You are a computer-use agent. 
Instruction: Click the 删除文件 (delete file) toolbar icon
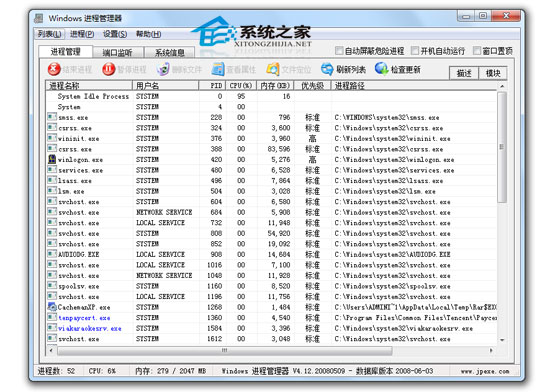click(x=163, y=69)
